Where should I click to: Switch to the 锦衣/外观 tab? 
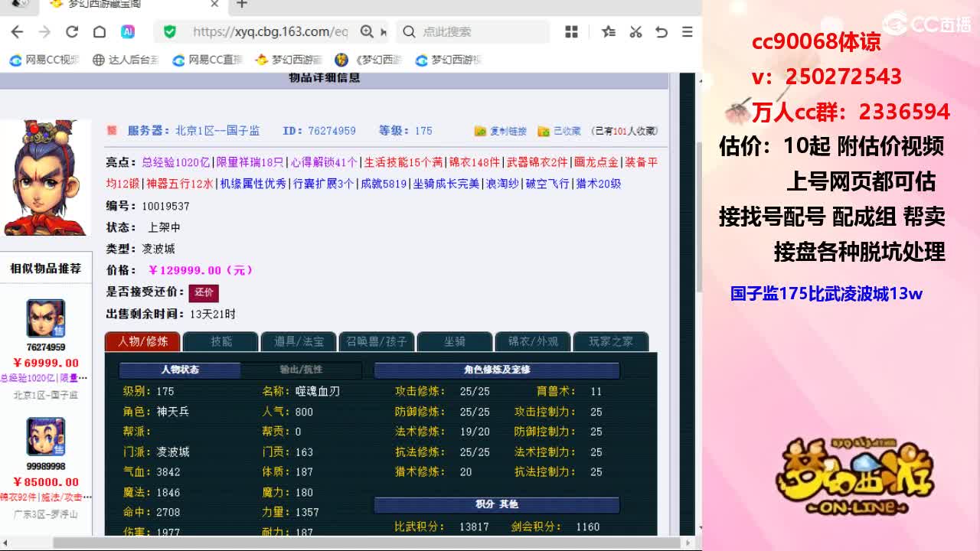point(533,341)
